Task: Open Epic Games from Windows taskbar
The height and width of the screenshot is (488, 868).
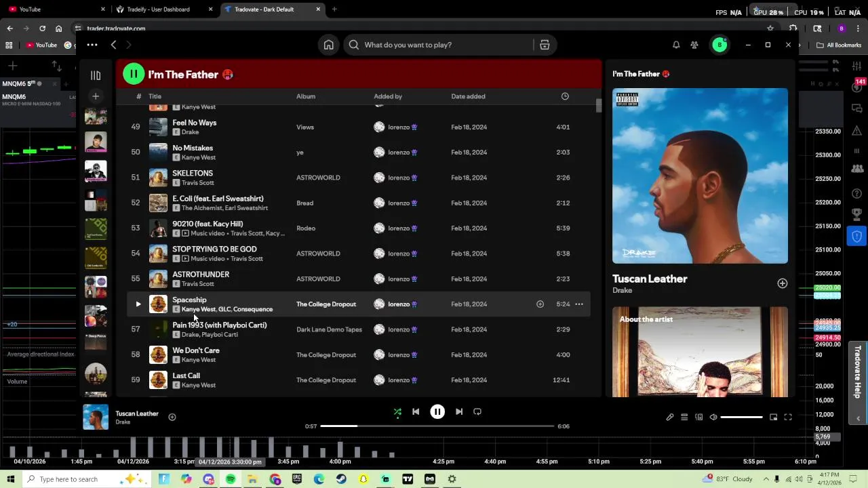Action: pyautogui.click(x=297, y=479)
